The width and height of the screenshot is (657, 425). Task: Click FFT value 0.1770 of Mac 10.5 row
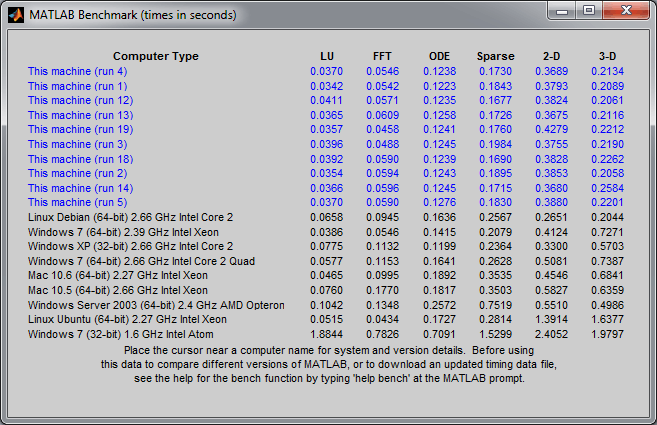click(x=383, y=290)
